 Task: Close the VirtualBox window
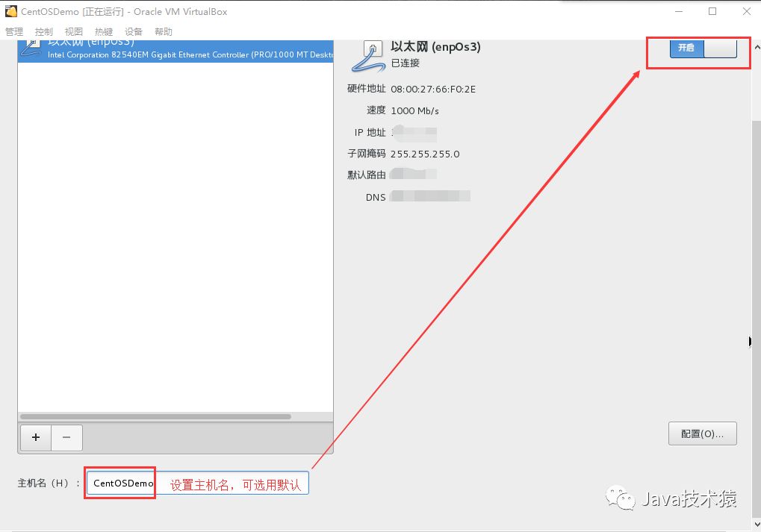[747, 11]
